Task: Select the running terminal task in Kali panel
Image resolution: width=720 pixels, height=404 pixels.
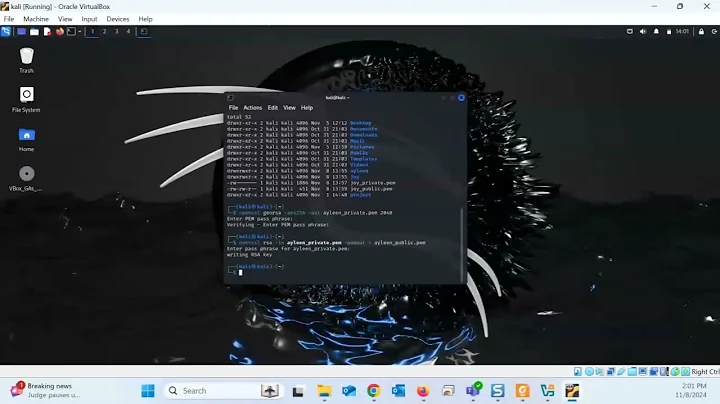Action: click(144, 31)
